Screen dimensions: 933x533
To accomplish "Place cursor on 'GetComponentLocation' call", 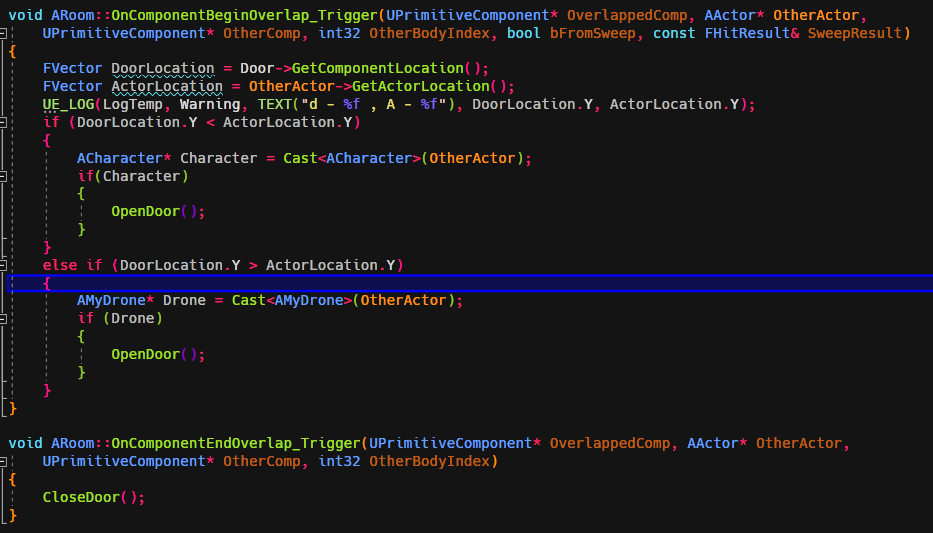I will [377, 68].
